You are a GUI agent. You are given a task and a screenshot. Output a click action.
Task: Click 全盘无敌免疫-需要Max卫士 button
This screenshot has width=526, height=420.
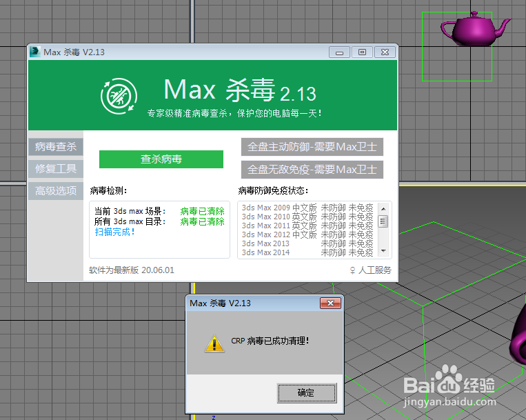(312, 170)
